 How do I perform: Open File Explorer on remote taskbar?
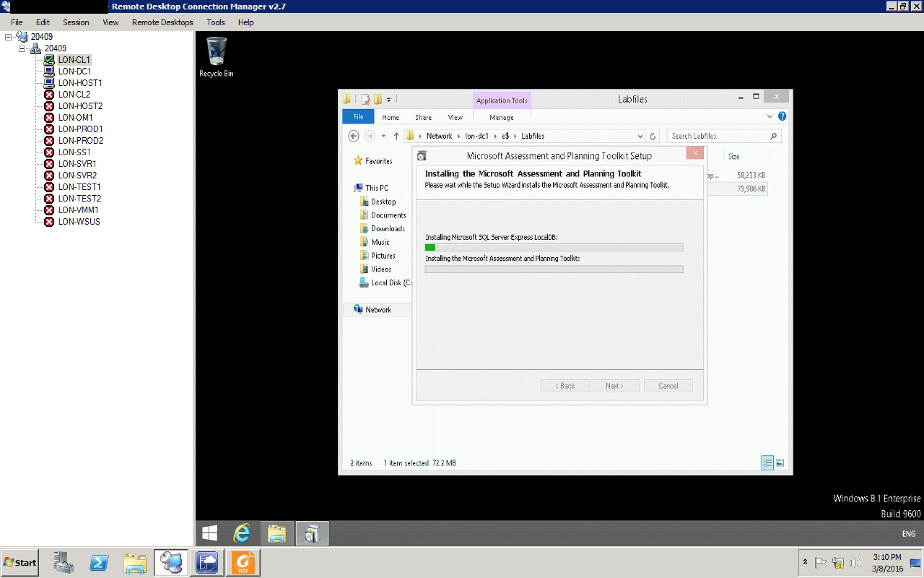point(277,533)
